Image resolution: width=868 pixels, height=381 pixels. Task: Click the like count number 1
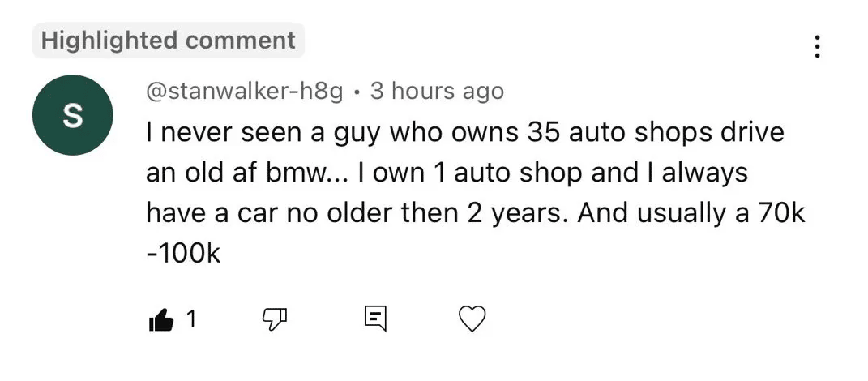click(x=191, y=320)
